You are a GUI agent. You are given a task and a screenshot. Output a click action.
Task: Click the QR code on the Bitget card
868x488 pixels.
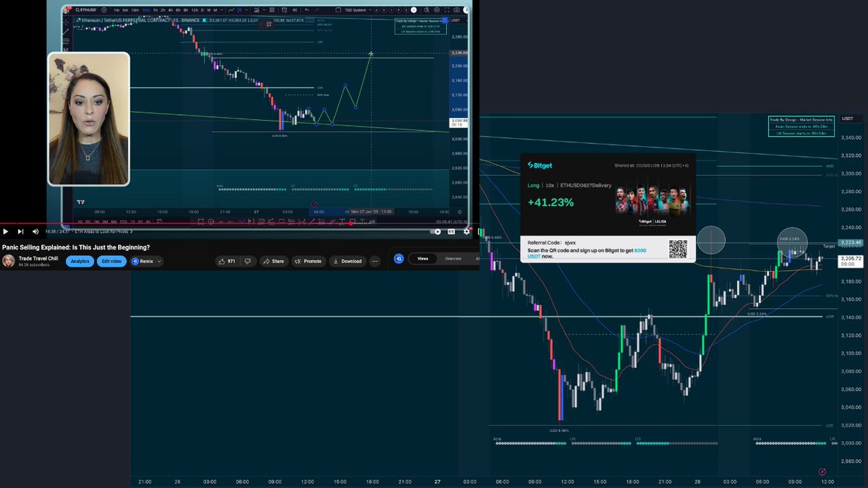pyautogui.click(x=678, y=249)
